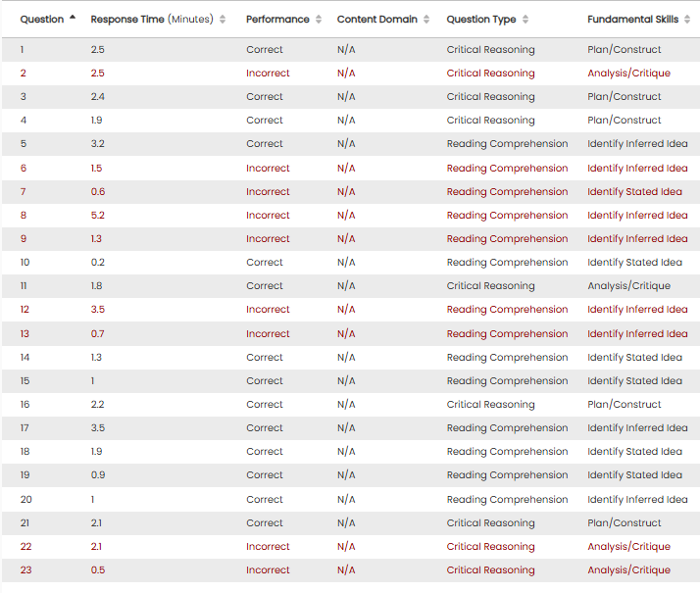This screenshot has height=593, width=700.
Task: Click Correct result for question 10
Action: 265,263
